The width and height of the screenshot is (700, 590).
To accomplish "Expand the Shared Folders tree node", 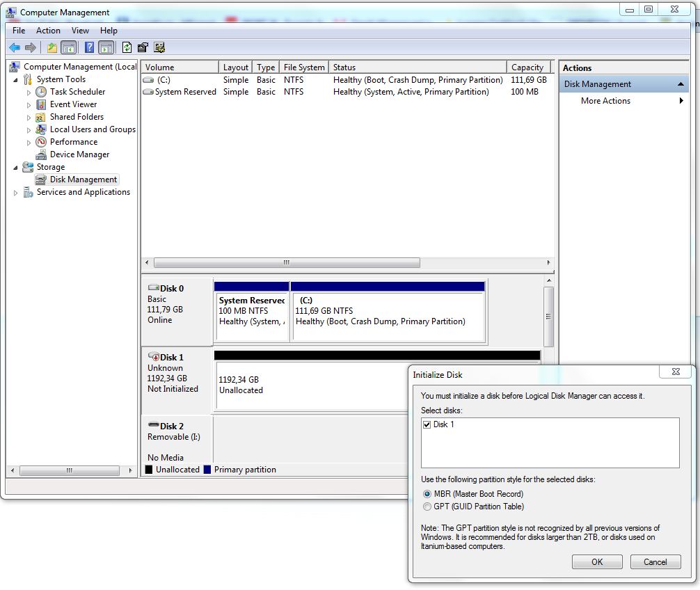I will (x=29, y=118).
